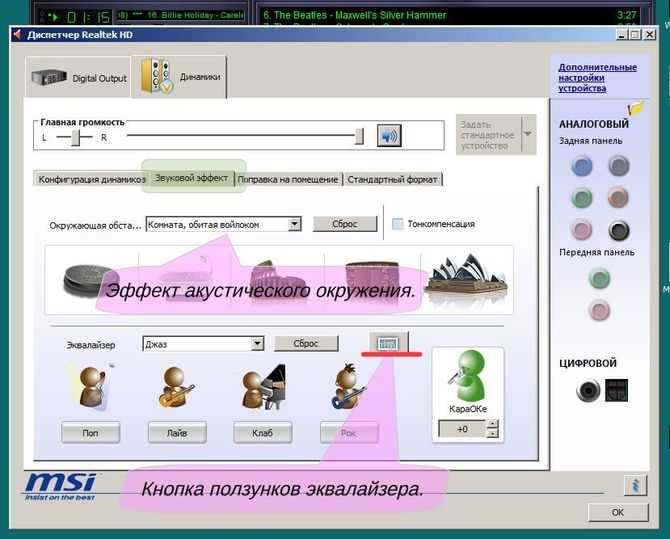Choose the Sydney Opera House environment image
670x539 pixels.
point(467,274)
